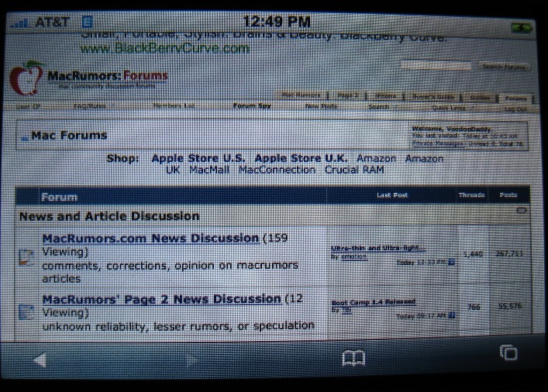Open Forum Spy in navbar

pos(252,106)
